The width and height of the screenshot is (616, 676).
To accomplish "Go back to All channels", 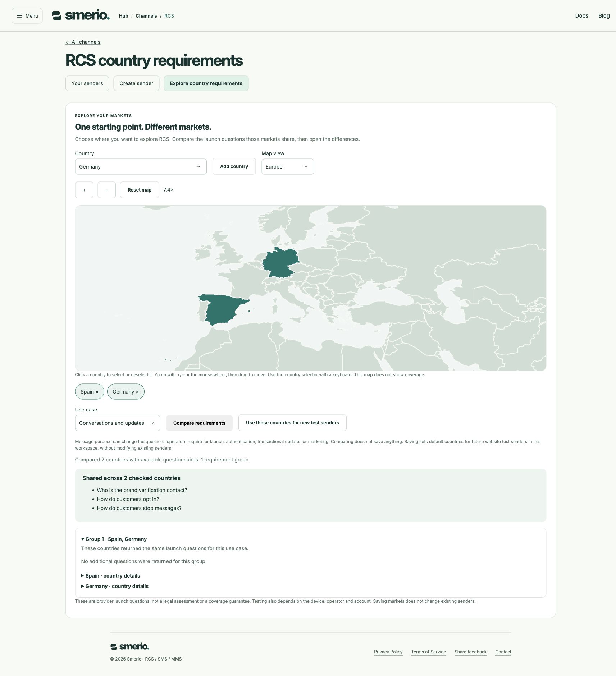I will (x=83, y=42).
